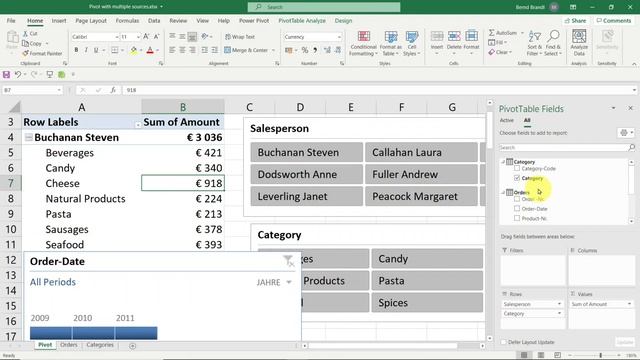Click the Save icon in quick access toolbar

click(x=6, y=74)
